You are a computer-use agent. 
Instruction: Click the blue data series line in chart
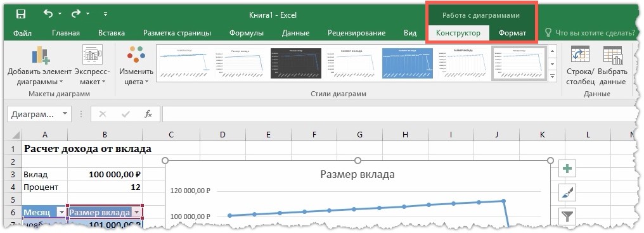point(367,208)
